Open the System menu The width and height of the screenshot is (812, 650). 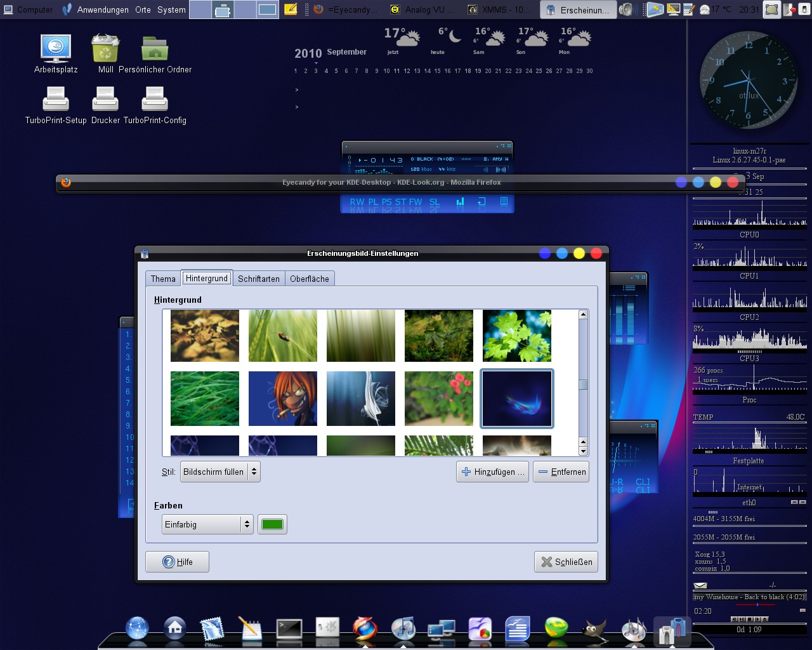pos(171,10)
